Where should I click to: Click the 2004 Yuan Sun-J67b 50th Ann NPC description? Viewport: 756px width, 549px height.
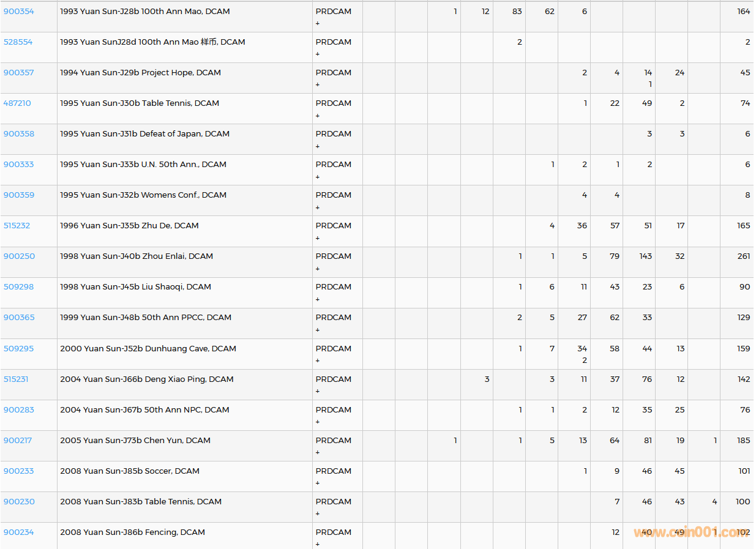tap(144, 410)
